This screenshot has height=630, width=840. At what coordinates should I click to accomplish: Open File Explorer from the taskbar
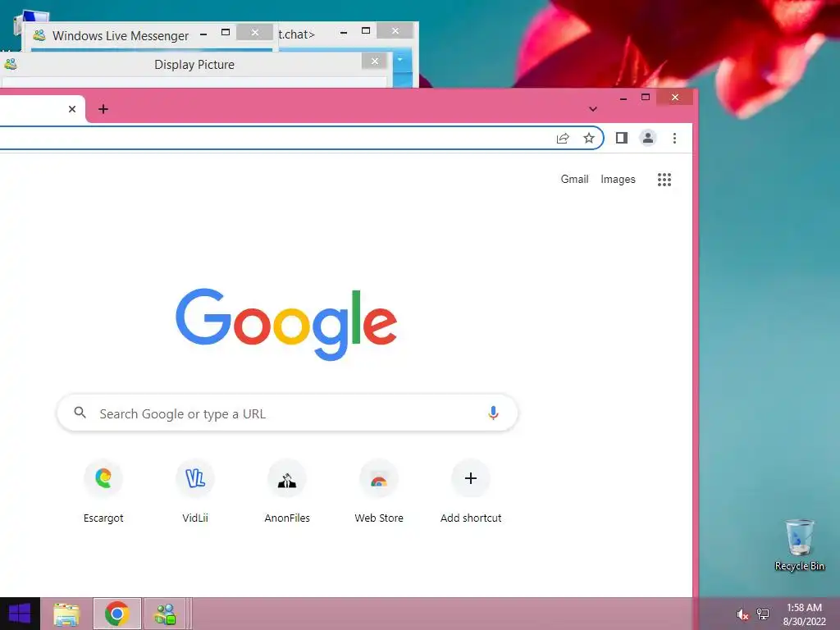(66, 614)
